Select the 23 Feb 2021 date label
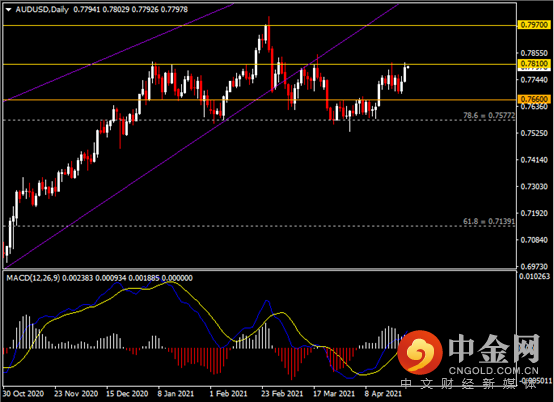This screenshot has height=402, width=554. click(x=282, y=394)
